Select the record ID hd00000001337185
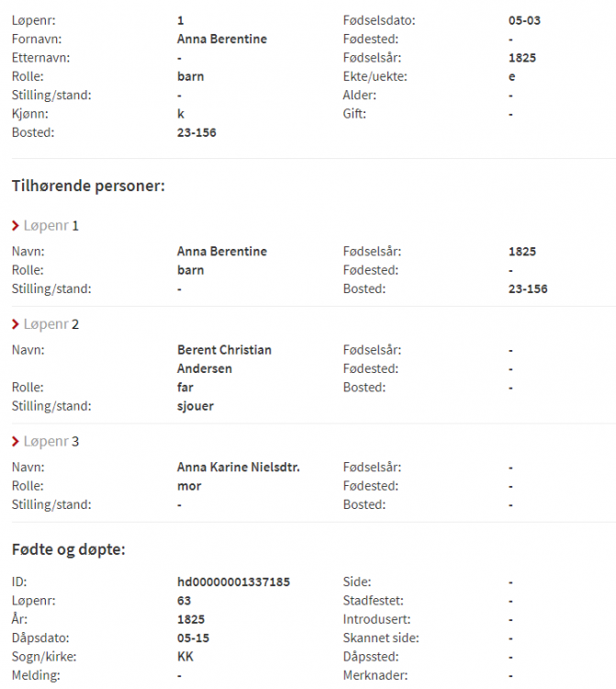The width and height of the screenshot is (616, 689). tap(233, 582)
